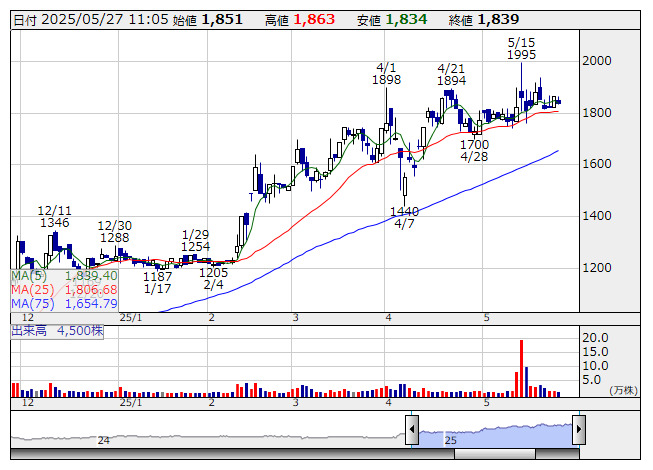This screenshot has width=653, height=470.
Task: Click the tallest red volume bar
Action: point(522,368)
